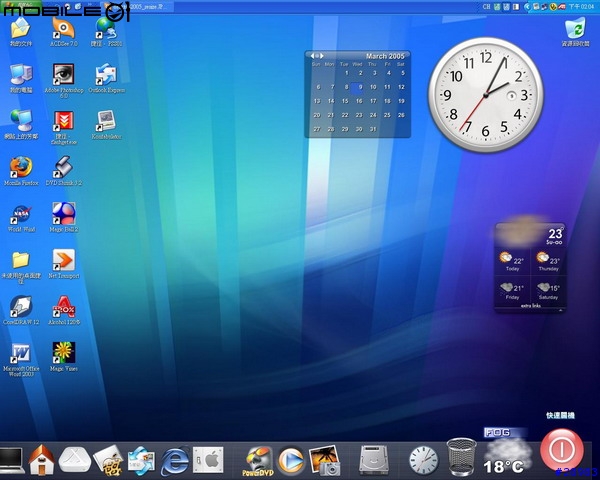The image size is (600, 480).
Task: Open the Mozilla Firefox desktop shortcut
Action: (x=21, y=171)
